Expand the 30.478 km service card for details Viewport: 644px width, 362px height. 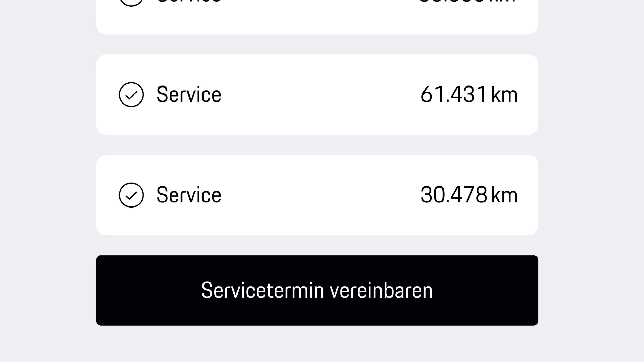click(x=322, y=194)
